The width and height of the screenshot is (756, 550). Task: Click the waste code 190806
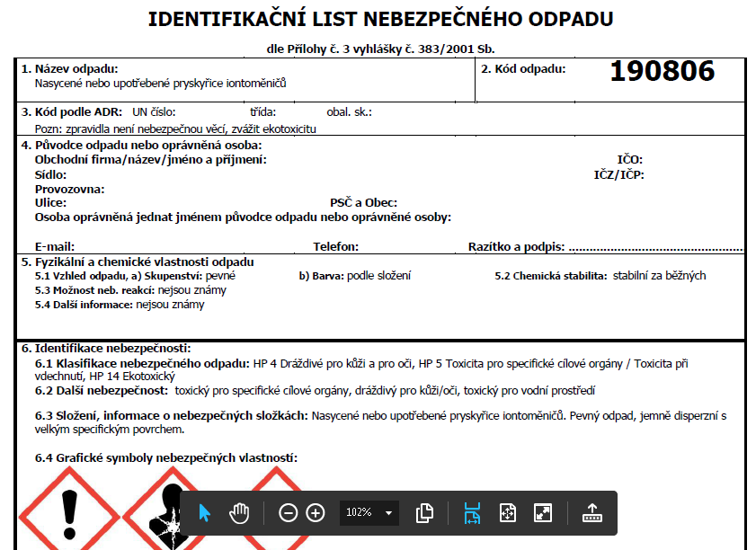[x=662, y=72]
